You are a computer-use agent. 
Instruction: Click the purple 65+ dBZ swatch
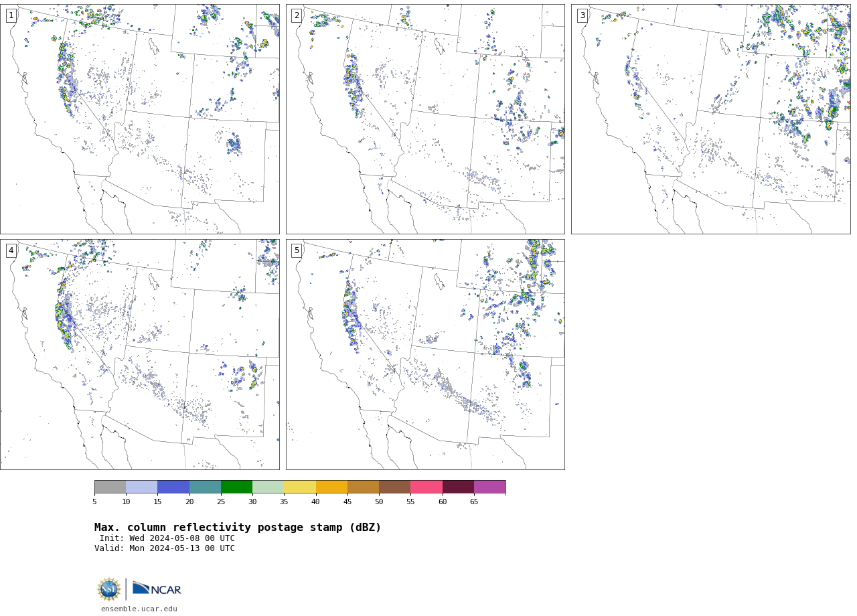click(489, 487)
